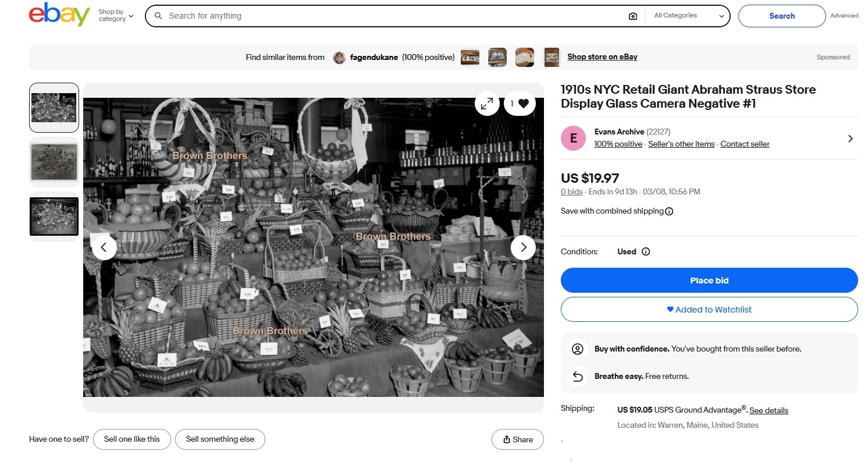Show next image with right arrow
The height and width of the screenshot is (472, 868).
coord(523,247)
